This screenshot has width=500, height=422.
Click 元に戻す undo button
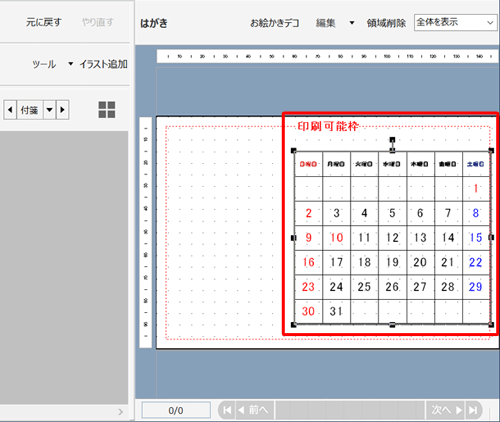(44, 22)
